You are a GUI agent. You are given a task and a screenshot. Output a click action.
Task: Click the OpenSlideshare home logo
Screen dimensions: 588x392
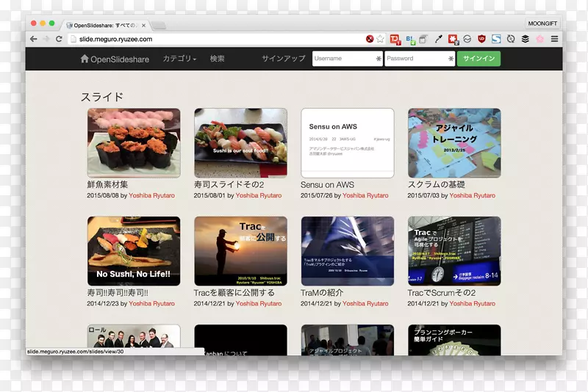115,59
